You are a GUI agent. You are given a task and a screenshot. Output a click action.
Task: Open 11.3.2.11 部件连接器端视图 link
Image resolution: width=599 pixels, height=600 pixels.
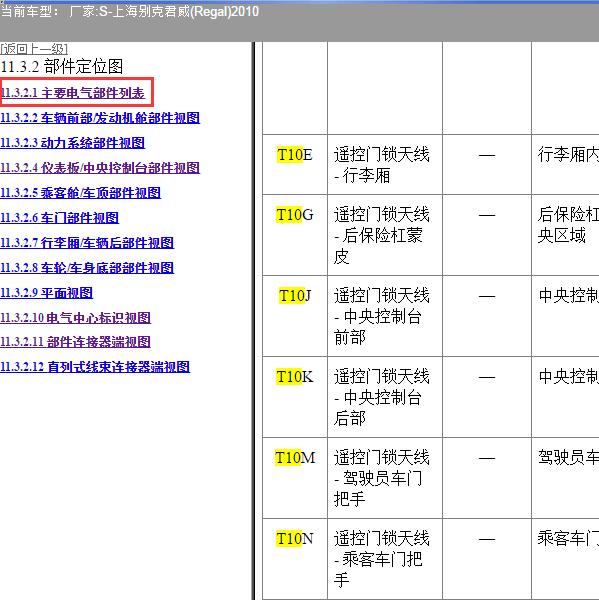point(75,342)
